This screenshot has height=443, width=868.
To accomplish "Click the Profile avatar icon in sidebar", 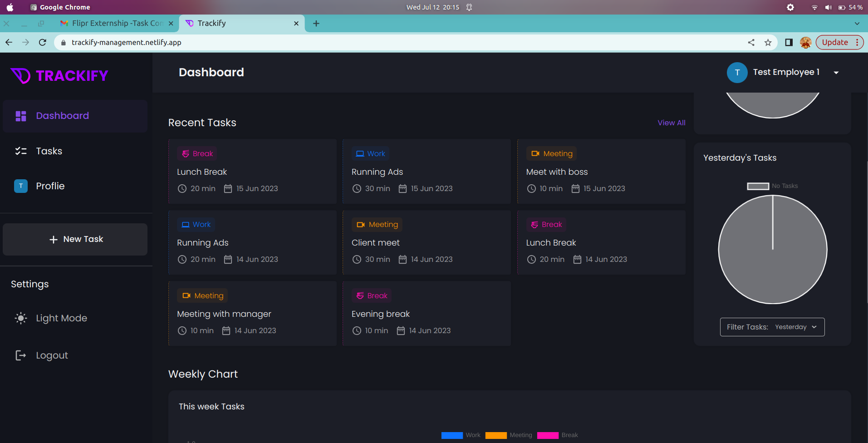I will click(21, 186).
